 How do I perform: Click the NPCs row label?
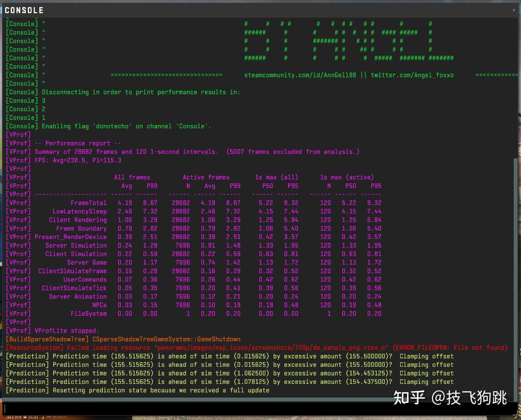coord(100,305)
